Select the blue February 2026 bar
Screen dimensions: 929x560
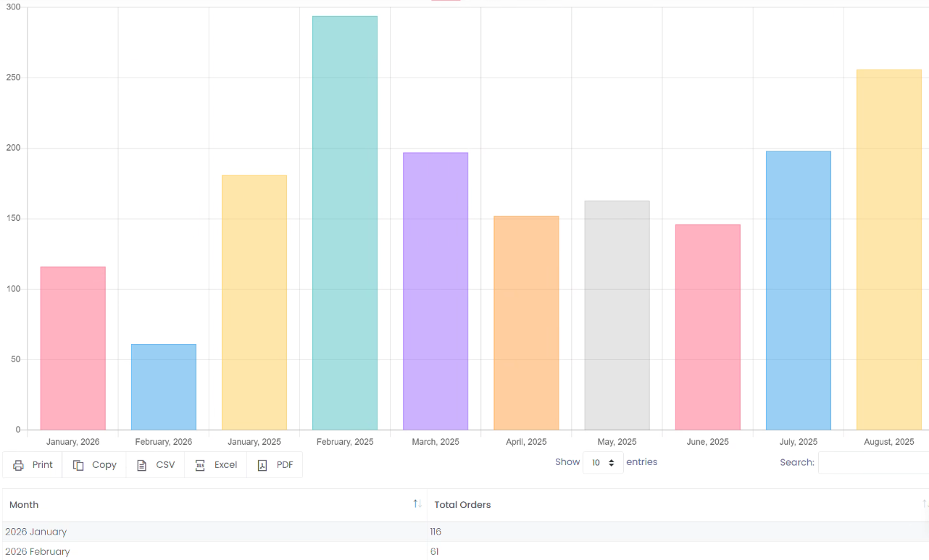tap(164, 387)
